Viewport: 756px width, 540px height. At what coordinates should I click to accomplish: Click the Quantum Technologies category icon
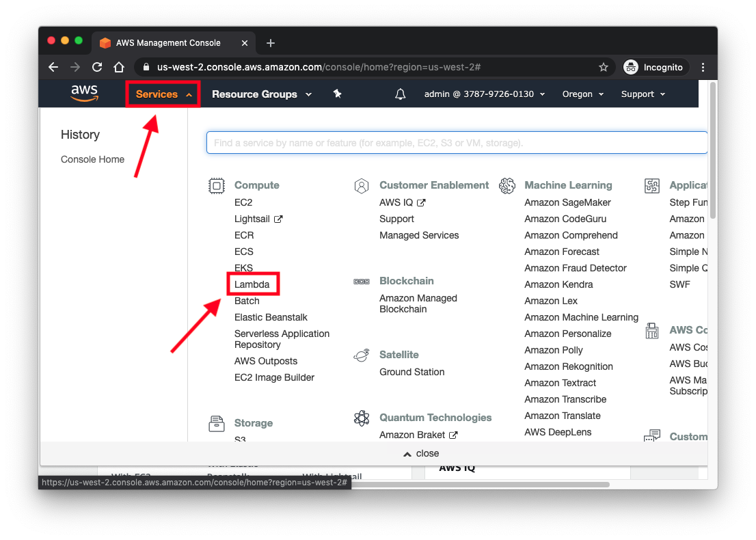pyautogui.click(x=362, y=418)
